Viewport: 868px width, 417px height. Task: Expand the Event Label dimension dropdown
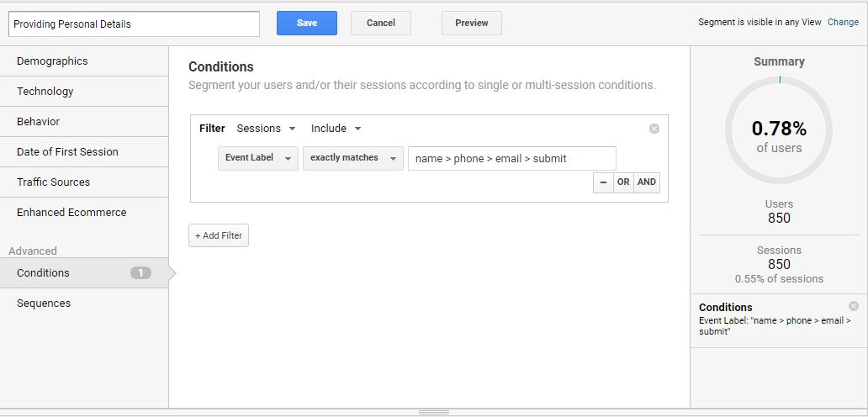pos(258,158)
